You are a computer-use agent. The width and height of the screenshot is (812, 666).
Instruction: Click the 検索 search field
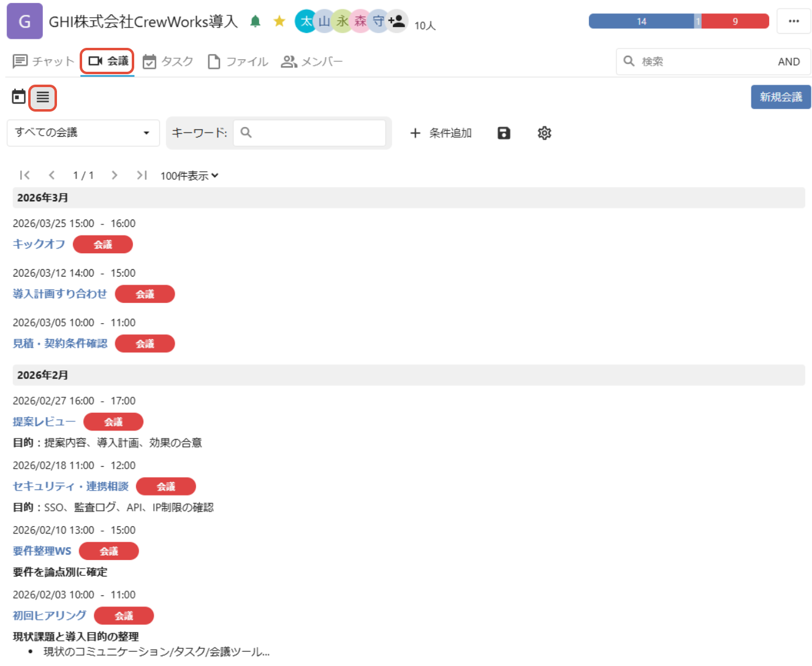pos(713,61)
